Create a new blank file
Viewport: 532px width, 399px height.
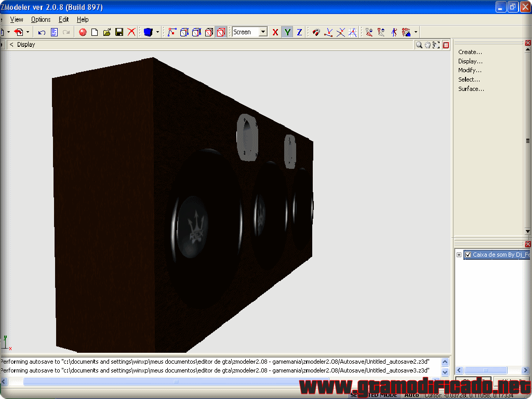tap(95, 32)
